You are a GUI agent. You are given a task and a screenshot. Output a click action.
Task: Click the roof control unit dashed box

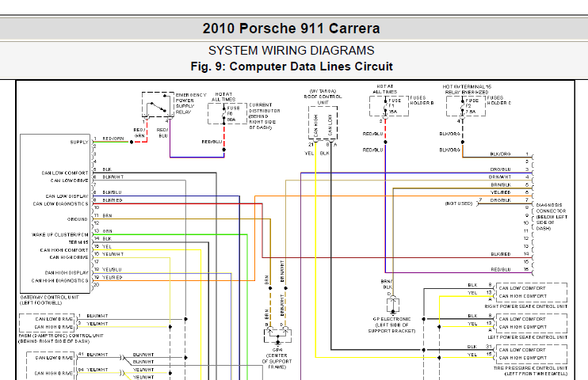323,123
